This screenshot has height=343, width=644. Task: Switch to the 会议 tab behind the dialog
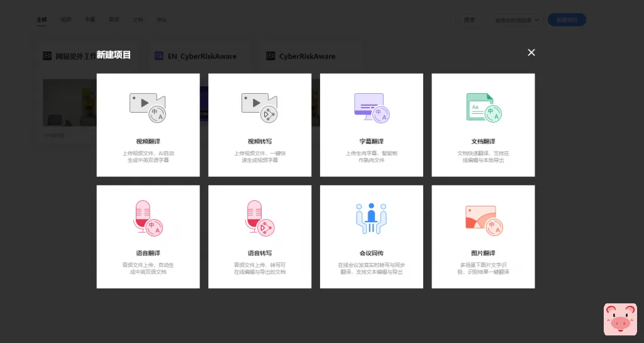tap(162, 20)
